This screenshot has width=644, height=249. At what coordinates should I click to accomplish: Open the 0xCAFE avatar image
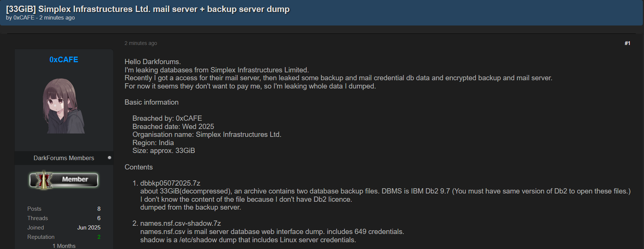coord(64,106)
